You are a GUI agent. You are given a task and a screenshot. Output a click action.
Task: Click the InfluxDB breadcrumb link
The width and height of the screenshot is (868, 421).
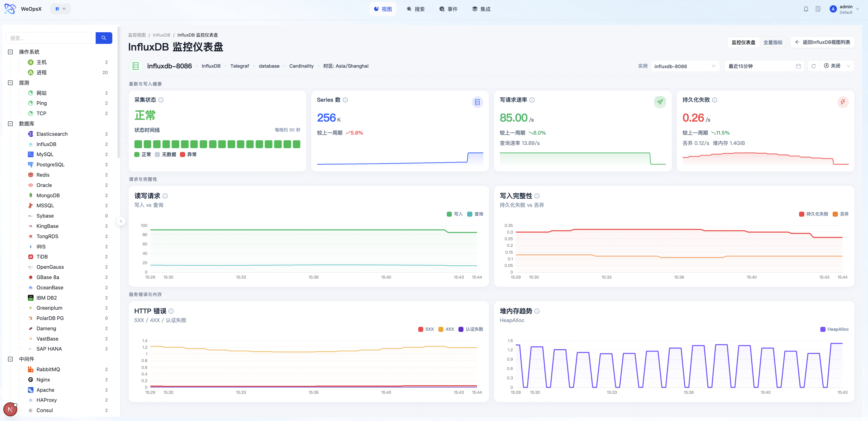click(x=161, y=35)
